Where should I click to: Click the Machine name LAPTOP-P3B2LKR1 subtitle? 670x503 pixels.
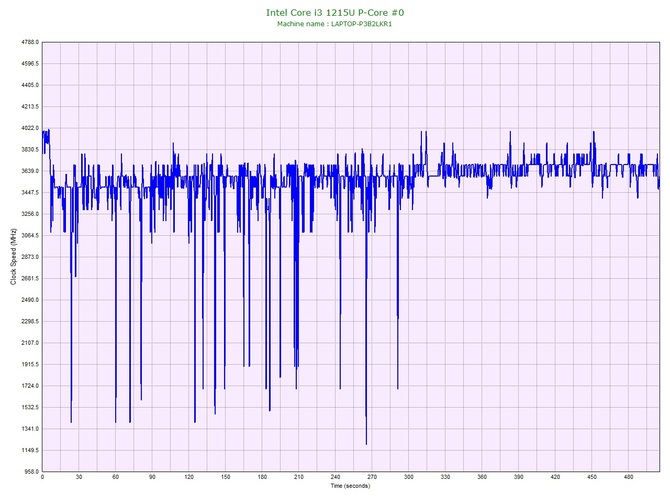335,24
